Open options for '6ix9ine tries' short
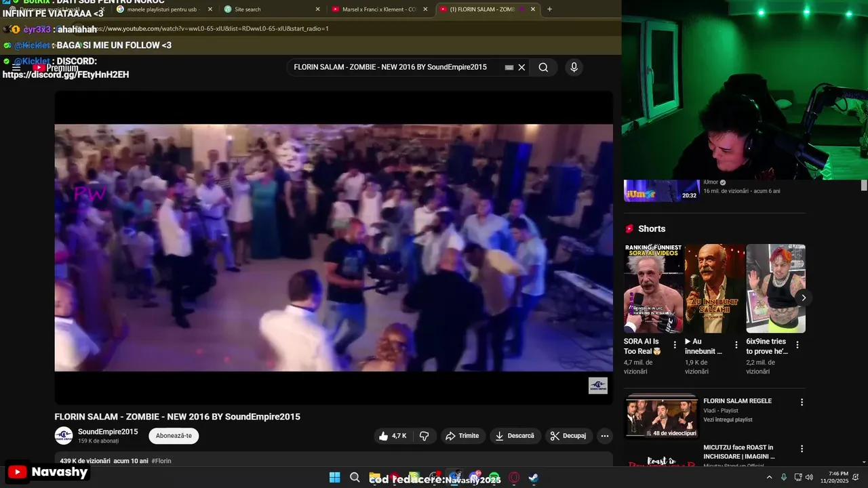 (x=797, y=345)
